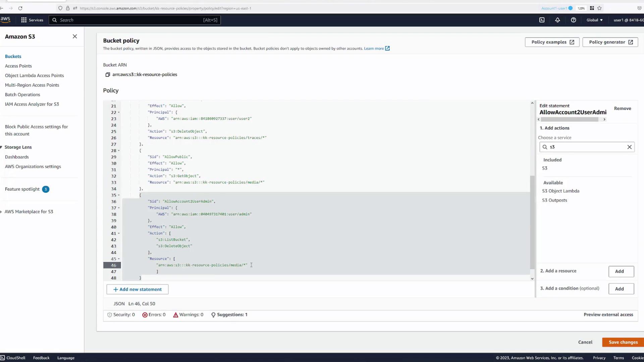644x362 pixels.
Task: Click Save changes button
Action: 623,342
